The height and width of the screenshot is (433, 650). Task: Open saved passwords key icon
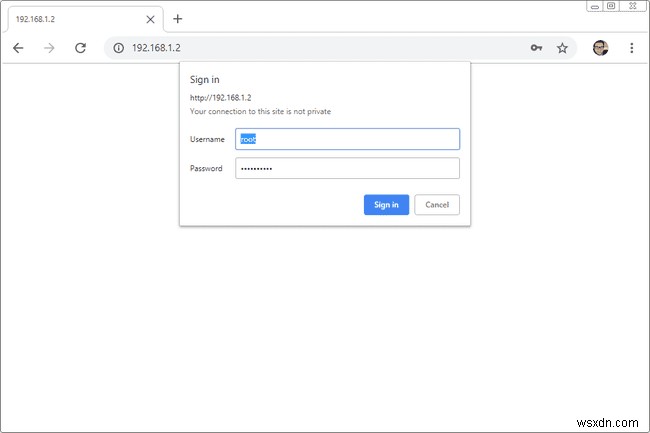tap(536, 48)
